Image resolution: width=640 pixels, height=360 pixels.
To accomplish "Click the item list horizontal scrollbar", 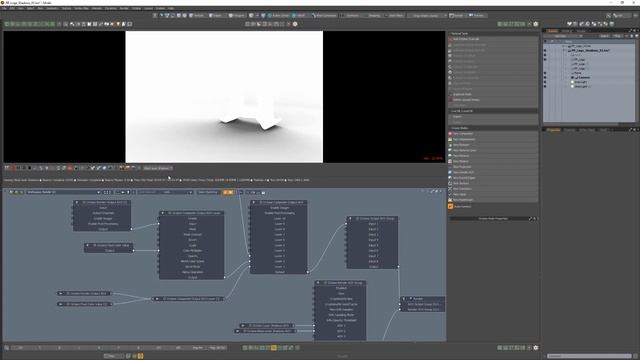I will point(582,124).
